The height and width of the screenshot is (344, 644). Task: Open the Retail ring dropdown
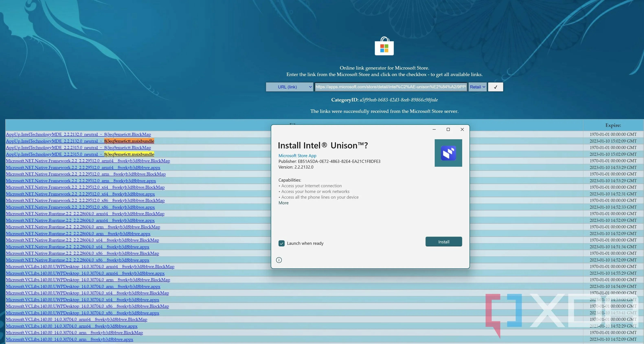(x=477, y=87)
